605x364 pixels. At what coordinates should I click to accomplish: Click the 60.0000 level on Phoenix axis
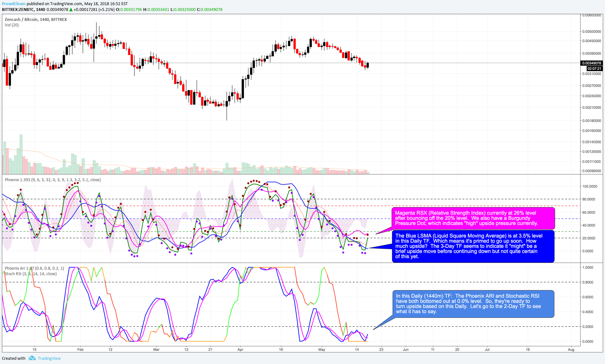click(x=590, y=212)
